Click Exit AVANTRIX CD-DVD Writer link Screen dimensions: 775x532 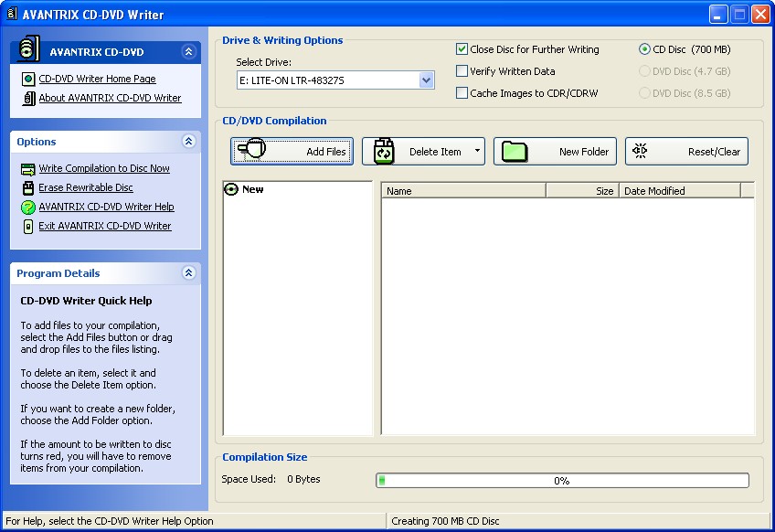click(x=105, y=226)
